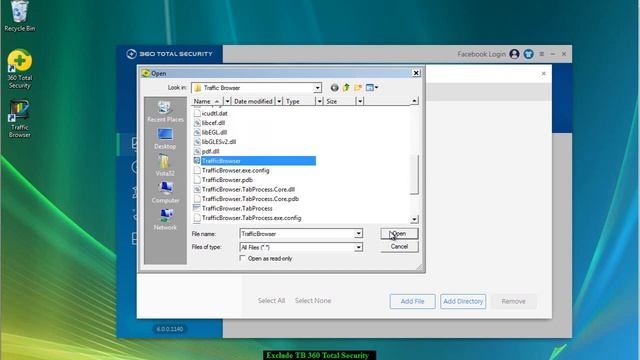Image resolution: width=640 pixels, height=360 pixels.
Task: Sort files by the Name column header
Action: (x=207, y=101)
